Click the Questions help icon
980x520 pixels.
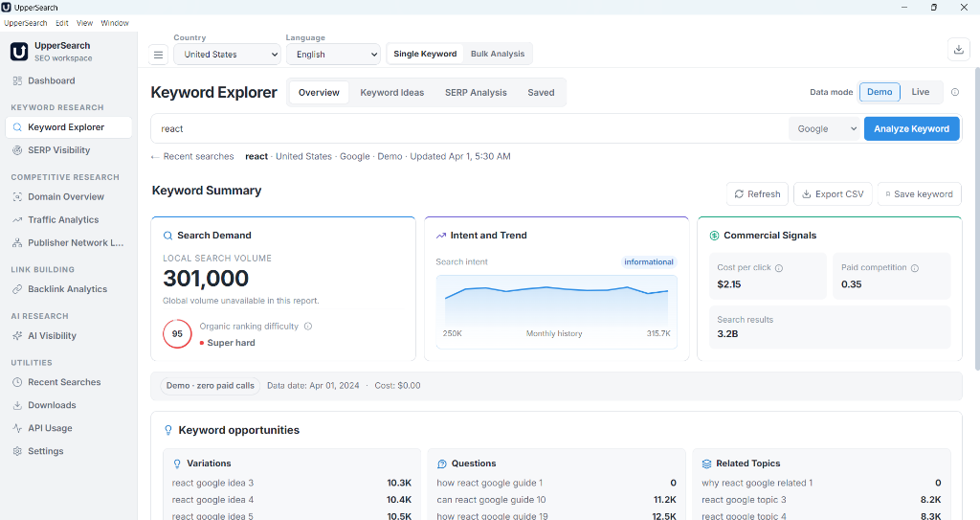[x=442, y=463]
